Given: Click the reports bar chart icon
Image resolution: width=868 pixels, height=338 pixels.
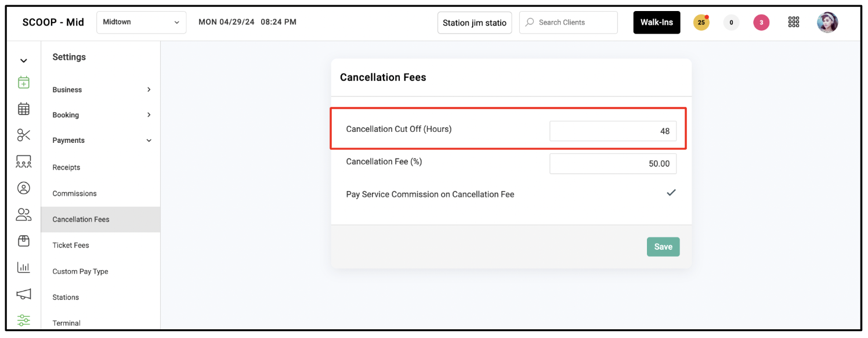Looking at the screenshot, I should click(x=24, y=268).
